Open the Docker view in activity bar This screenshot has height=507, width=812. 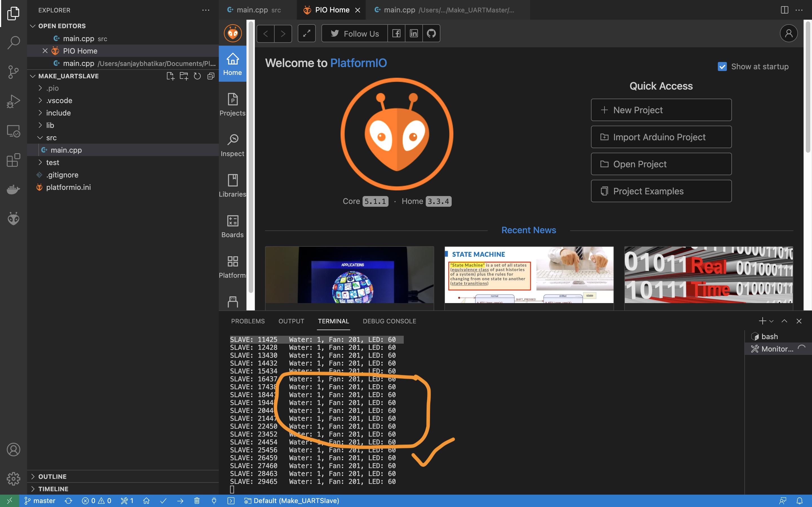tap(14, 190)
